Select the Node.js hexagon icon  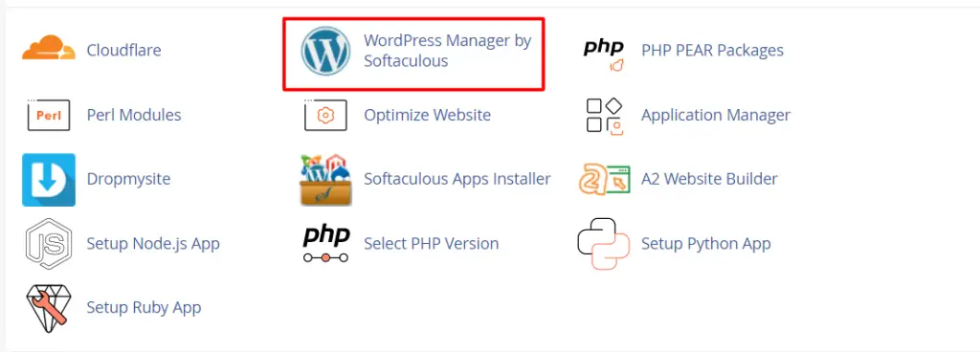49,243
